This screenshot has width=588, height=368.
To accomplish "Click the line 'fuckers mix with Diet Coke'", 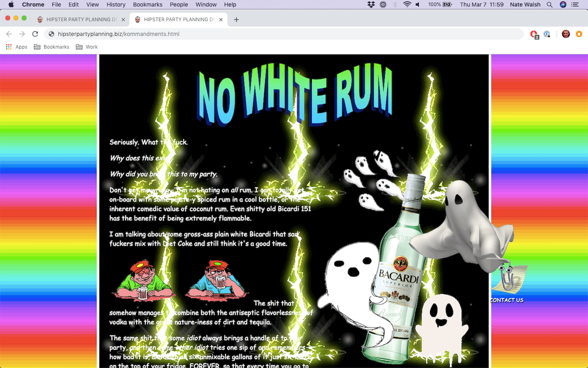I will (x=151, y=243).
